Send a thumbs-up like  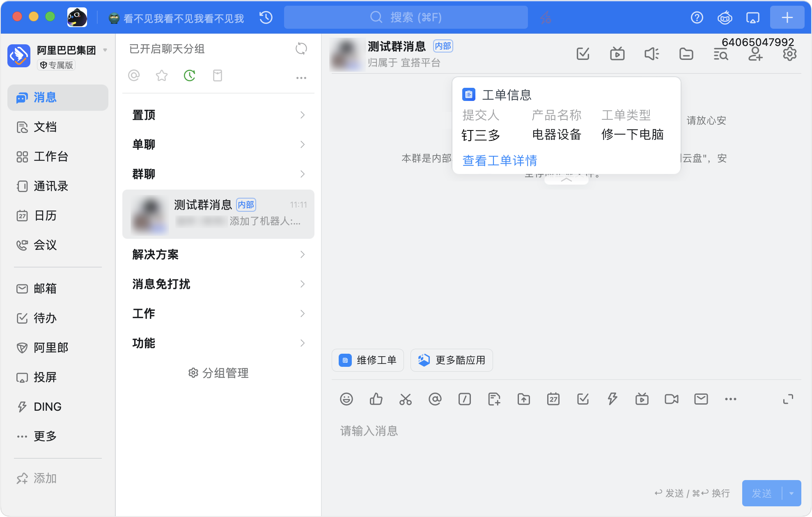(x=376, y=399)
